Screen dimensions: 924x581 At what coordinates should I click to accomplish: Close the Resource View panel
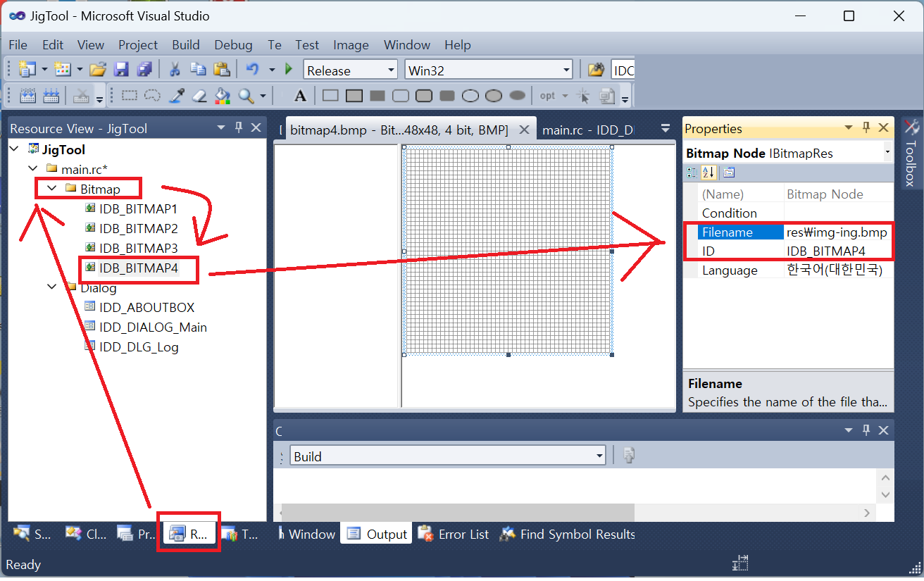[256, 127]
